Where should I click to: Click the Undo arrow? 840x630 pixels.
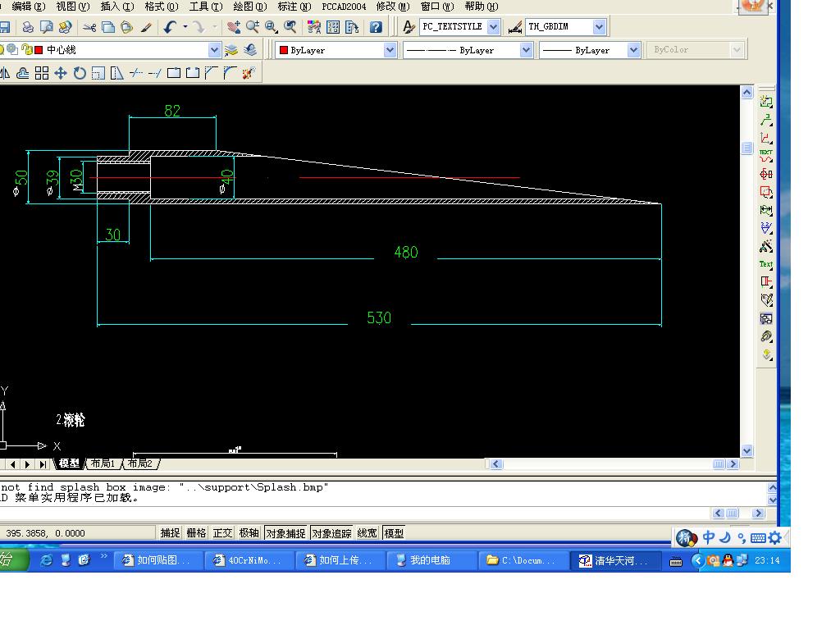tap(170, 27)
